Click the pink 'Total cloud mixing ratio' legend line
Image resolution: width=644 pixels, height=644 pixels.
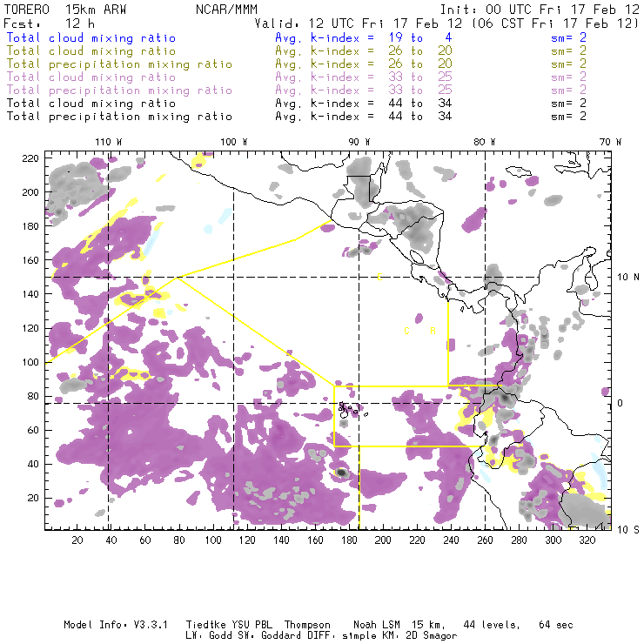coord(91,77)
